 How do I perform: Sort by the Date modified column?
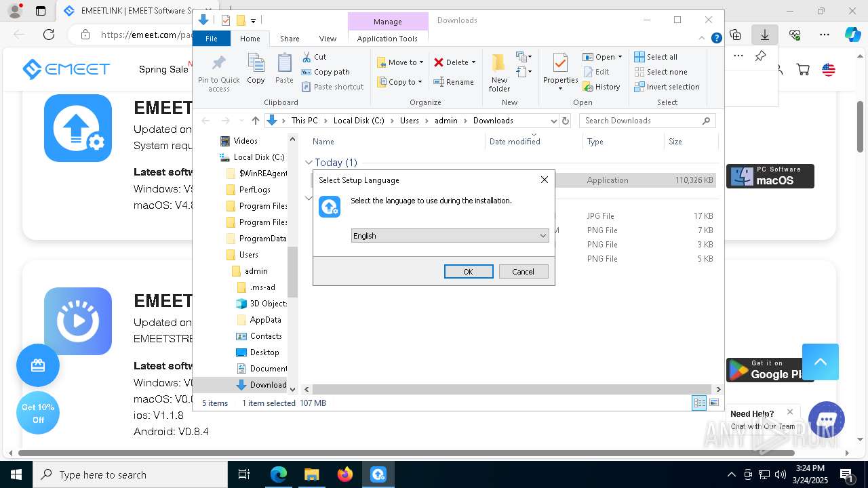pyautogui.click(x=515, y=142)
